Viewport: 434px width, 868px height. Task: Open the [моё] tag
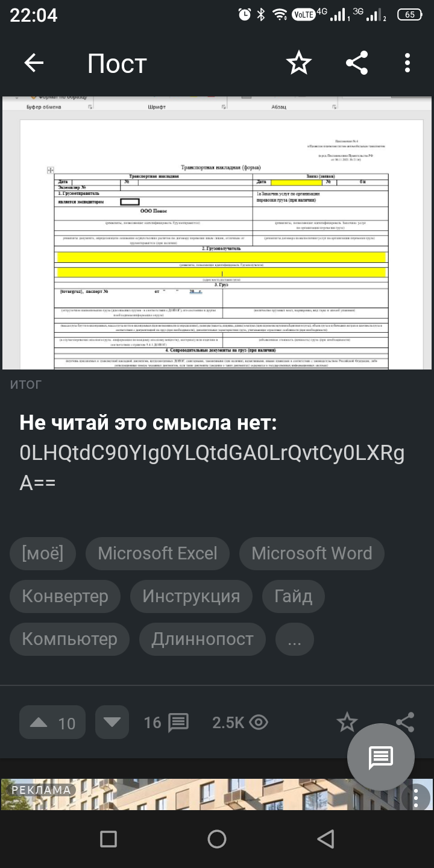[x=42, y=553]
